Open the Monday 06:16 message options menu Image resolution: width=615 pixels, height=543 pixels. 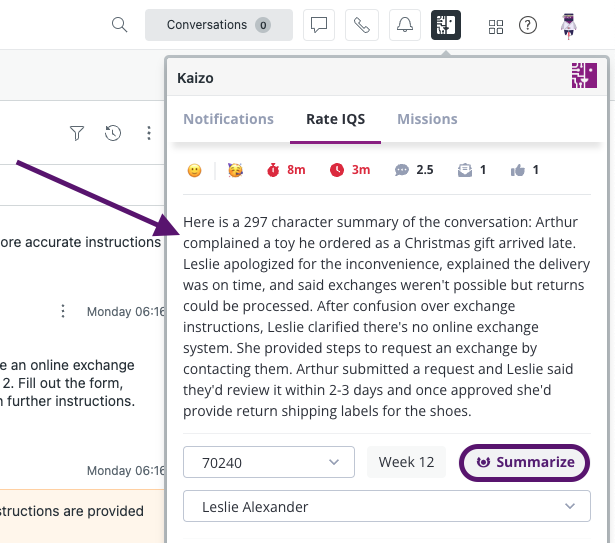(63, 311)
